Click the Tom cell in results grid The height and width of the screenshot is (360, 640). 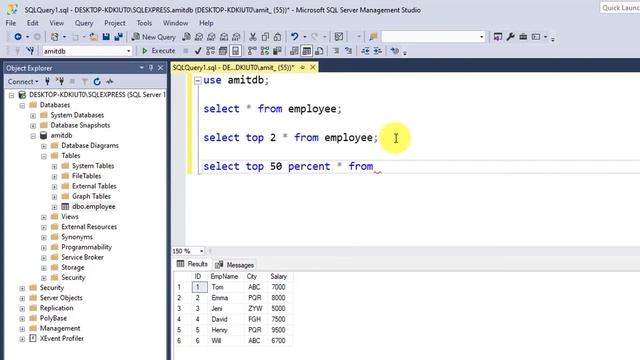[x=227, y=287]
